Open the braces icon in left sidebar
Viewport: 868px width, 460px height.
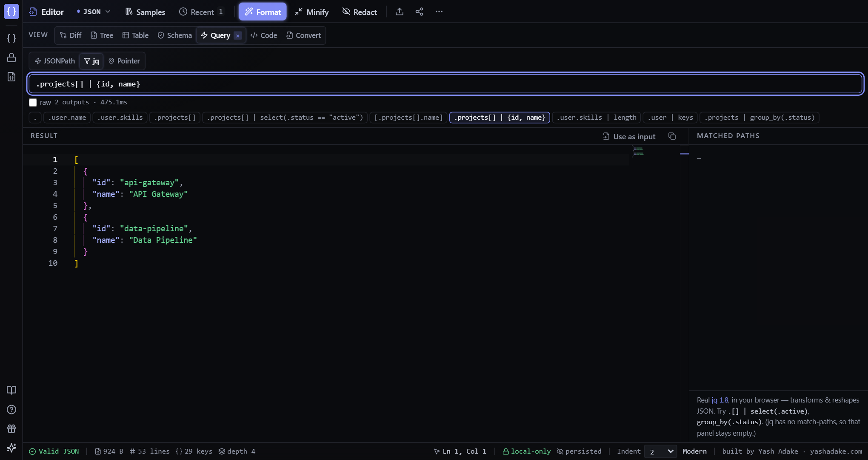pos(11,38)
